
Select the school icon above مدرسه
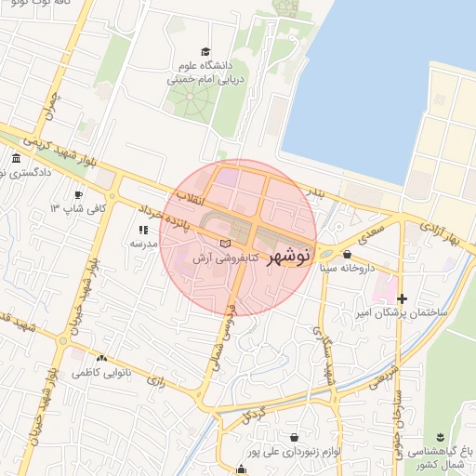coord(143,230)
